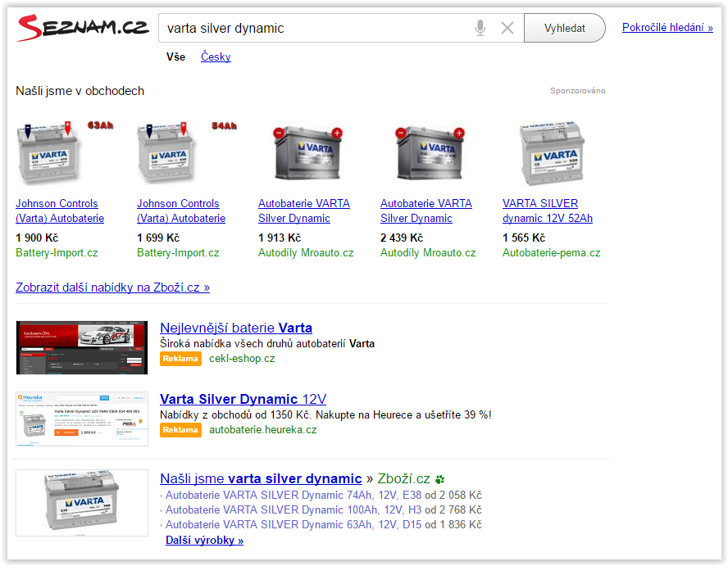Screen dimensions: 728x566
Task: Click the Vyhledat search button
Action: tap(564, 28)
